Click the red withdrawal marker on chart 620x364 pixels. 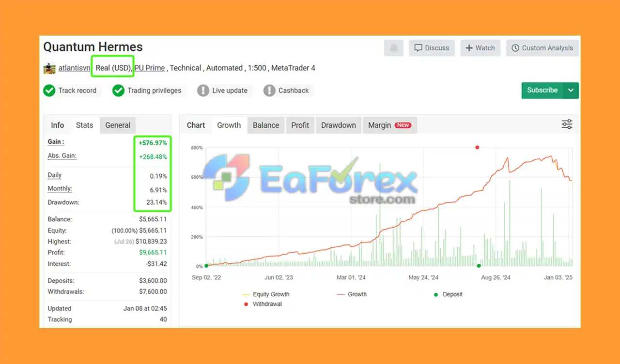click(x=477, y=147)
